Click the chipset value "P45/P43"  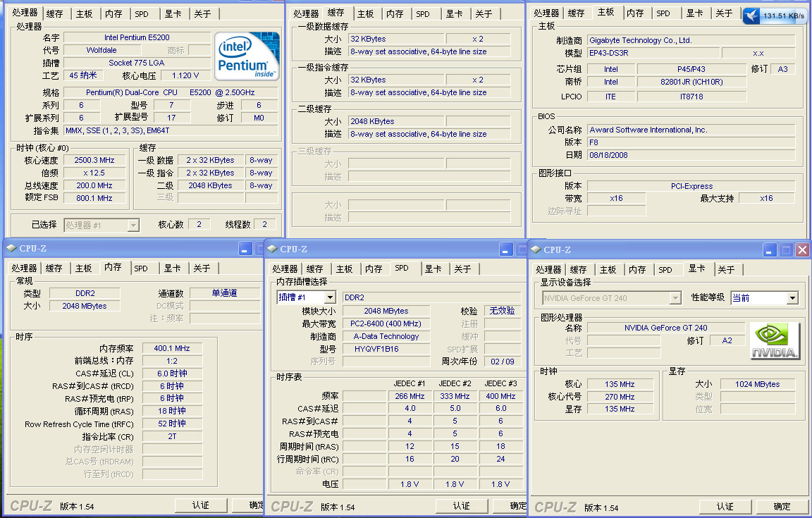pos(691,69)
